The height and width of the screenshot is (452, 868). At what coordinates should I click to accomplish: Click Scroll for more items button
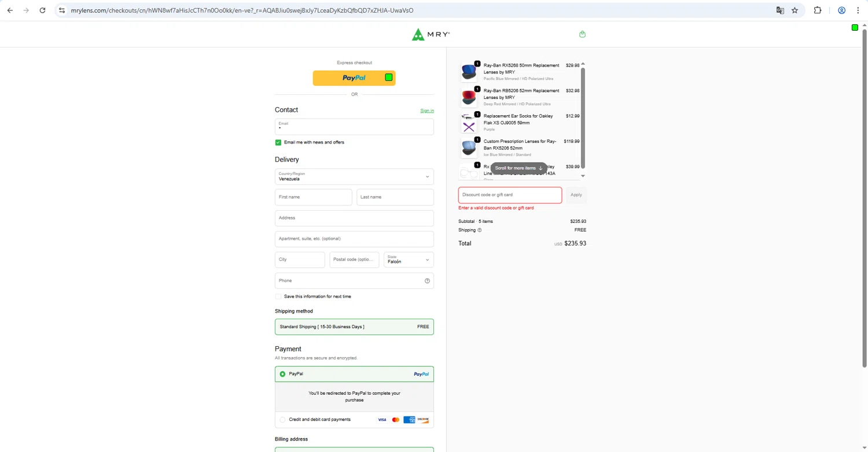point(518,168)
